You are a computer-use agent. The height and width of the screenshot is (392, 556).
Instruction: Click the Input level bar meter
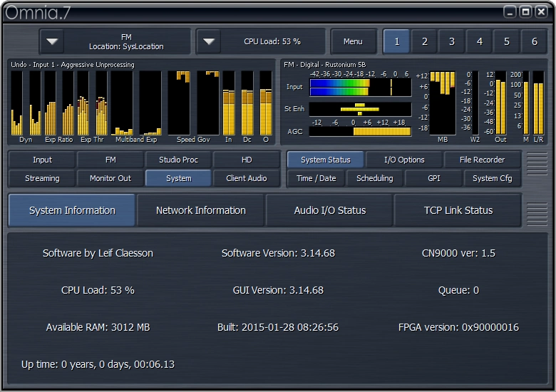pos(360,88)
